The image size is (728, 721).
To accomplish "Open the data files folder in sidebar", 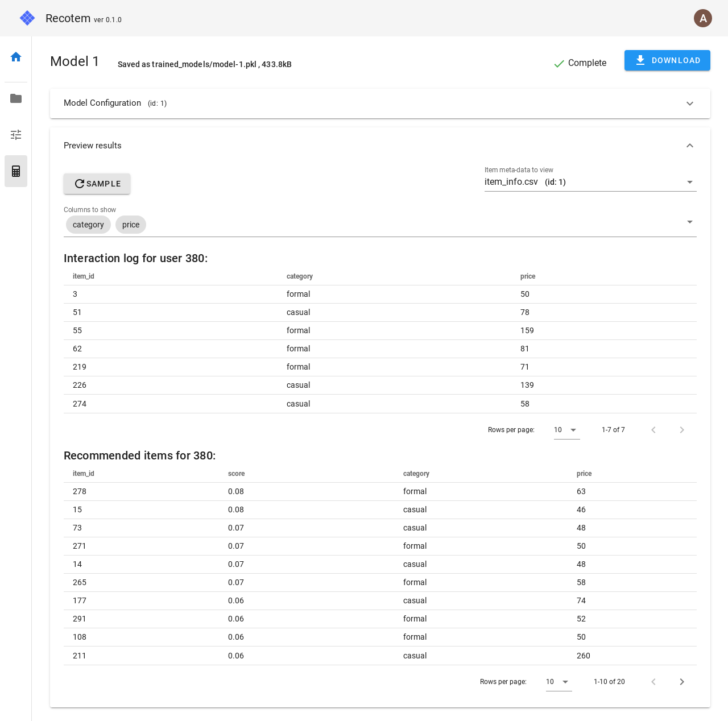I will pyautogui.click(x=15, y=98).
